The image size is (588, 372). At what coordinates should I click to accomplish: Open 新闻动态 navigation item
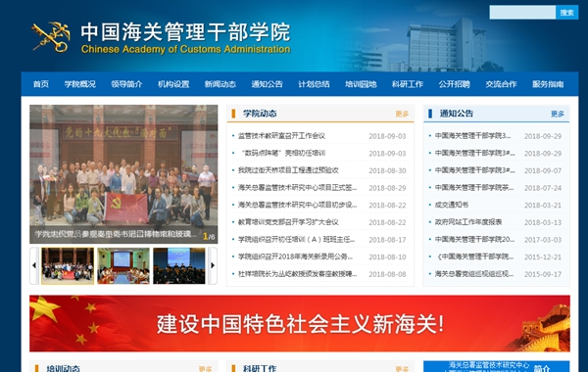[220, 84]
